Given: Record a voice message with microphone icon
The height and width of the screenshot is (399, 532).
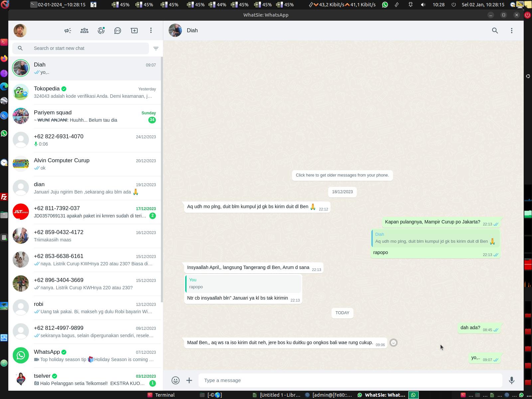Looking at the screenshot, I should point(512,380).
